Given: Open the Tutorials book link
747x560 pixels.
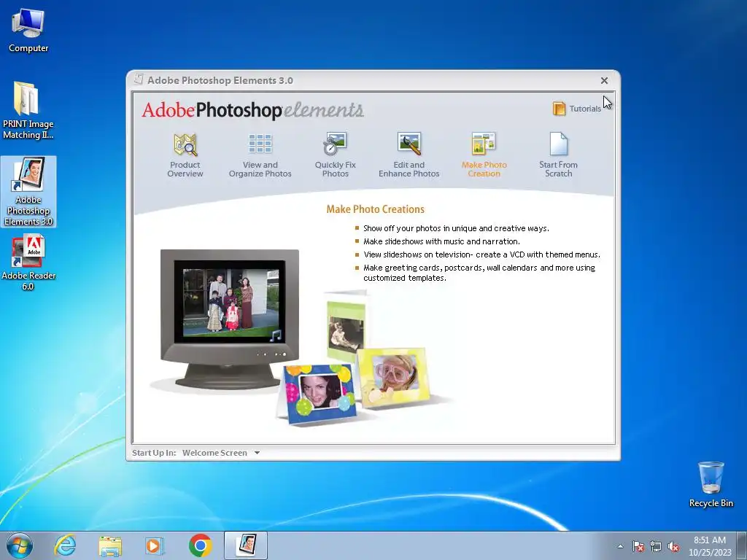Looking at the screenshot, I should [x=577, y=109].
